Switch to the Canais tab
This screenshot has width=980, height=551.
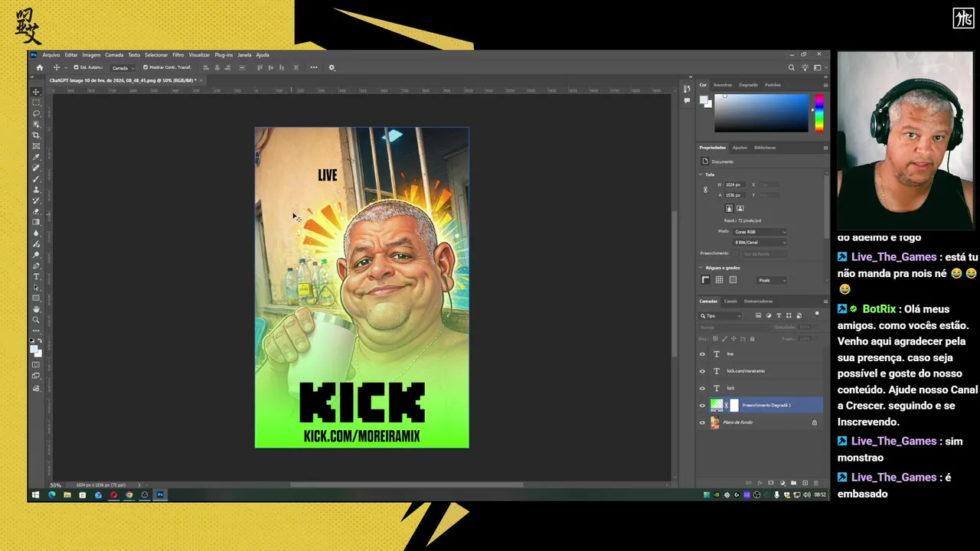pos(730,301)
